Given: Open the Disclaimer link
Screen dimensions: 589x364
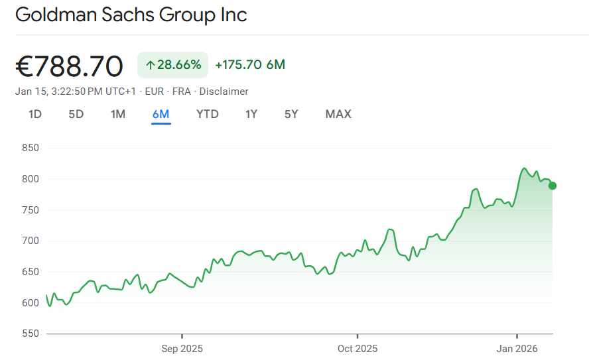Looking at the screenshot, I should (224, 91).
